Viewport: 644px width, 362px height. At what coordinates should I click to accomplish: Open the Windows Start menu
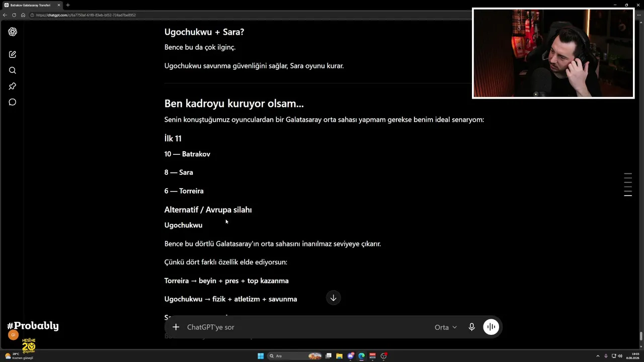[x=261, y=356]
